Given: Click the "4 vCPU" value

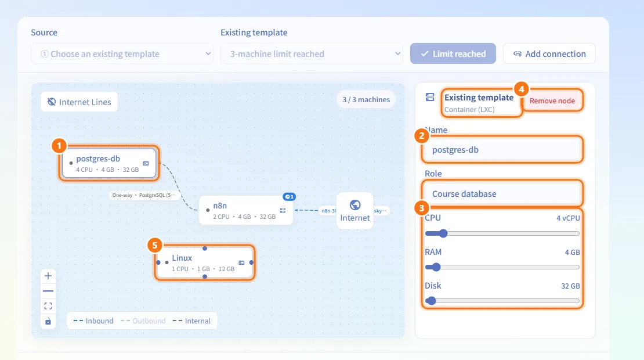Looking at the screenshot, I should pyautogui.click(x=568, y=218).
